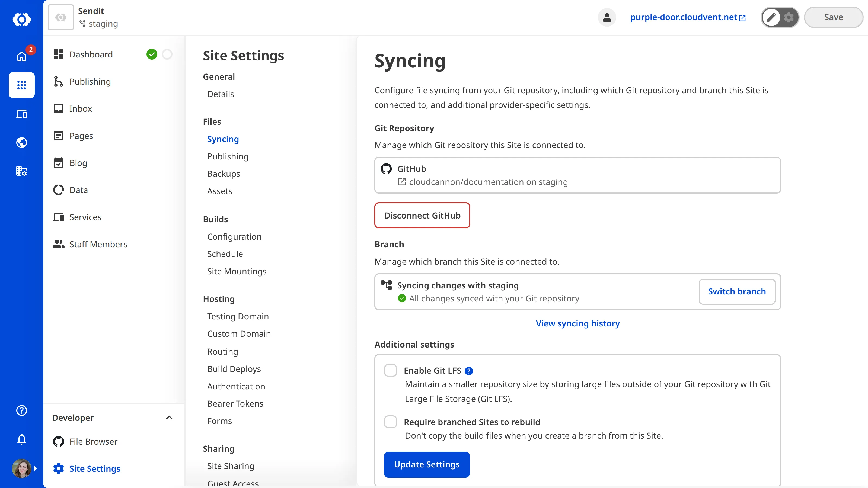Open Routing settings
Viewport: 868px width, 488px height.
point(222,352)
